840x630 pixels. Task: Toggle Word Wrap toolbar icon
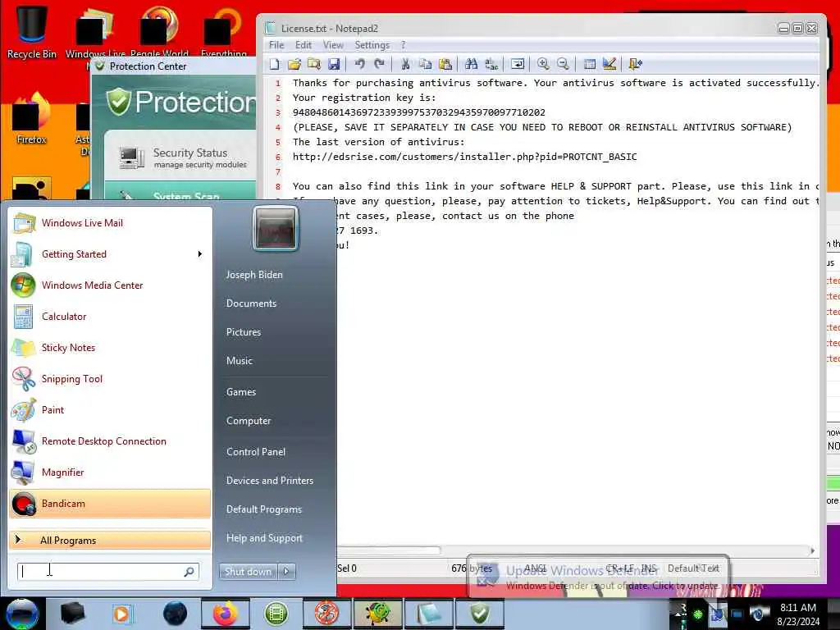[518, 64]
